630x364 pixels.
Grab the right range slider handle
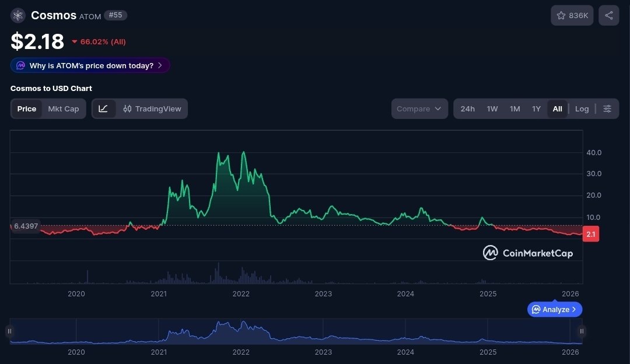pos(582,331)
